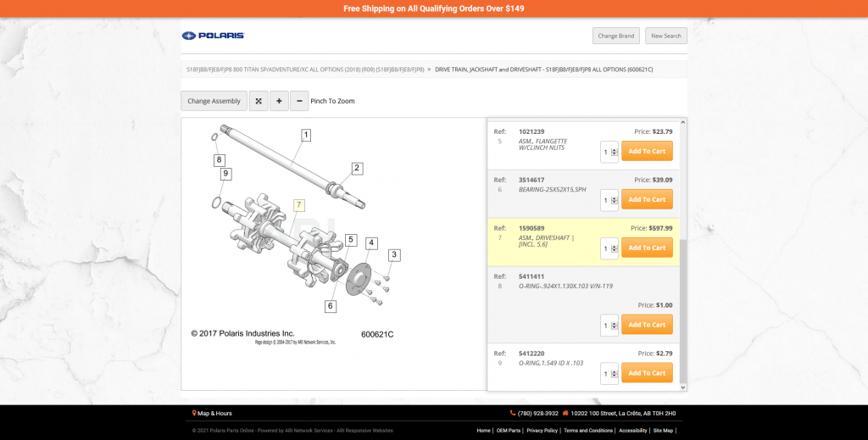
Task: Click quantity field for O-ring 5411411
Action: pos(607,325)
